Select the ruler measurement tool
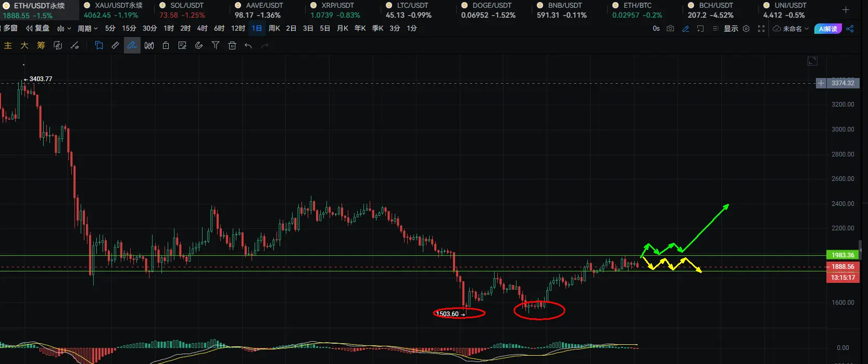868x364 pixels. tap(116, 46)
